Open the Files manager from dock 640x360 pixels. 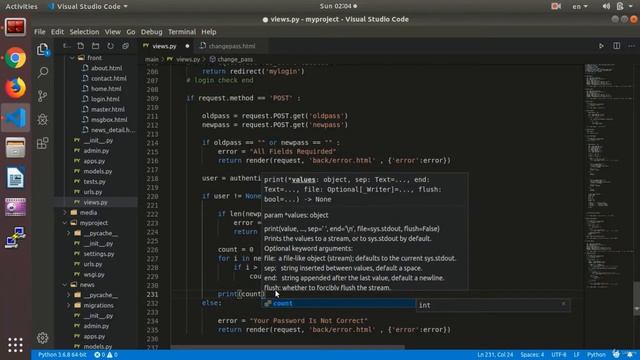[16, 148]
